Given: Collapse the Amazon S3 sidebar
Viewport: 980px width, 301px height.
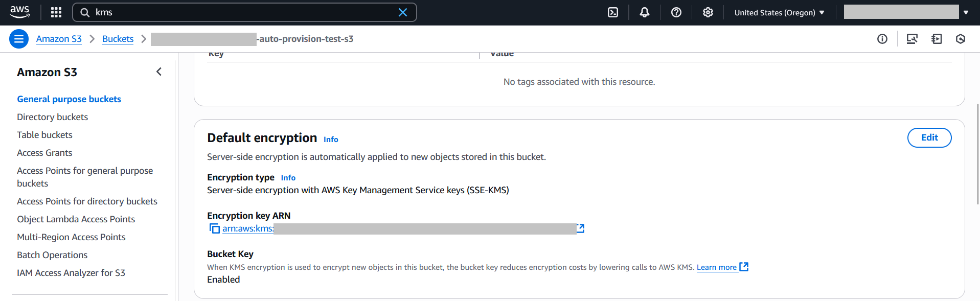Looking at the screenshot, I should pos(159,72).
